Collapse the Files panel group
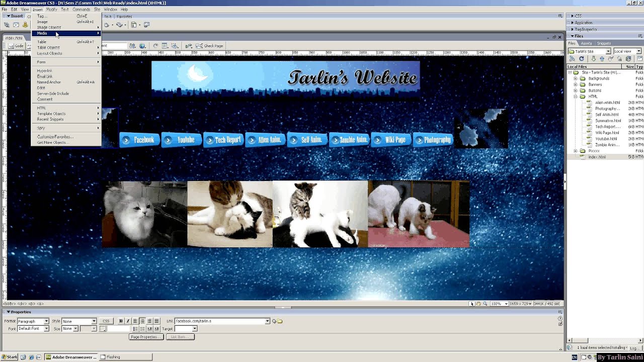The width and height of the screenshot is (644, 362). pos(573,36)
